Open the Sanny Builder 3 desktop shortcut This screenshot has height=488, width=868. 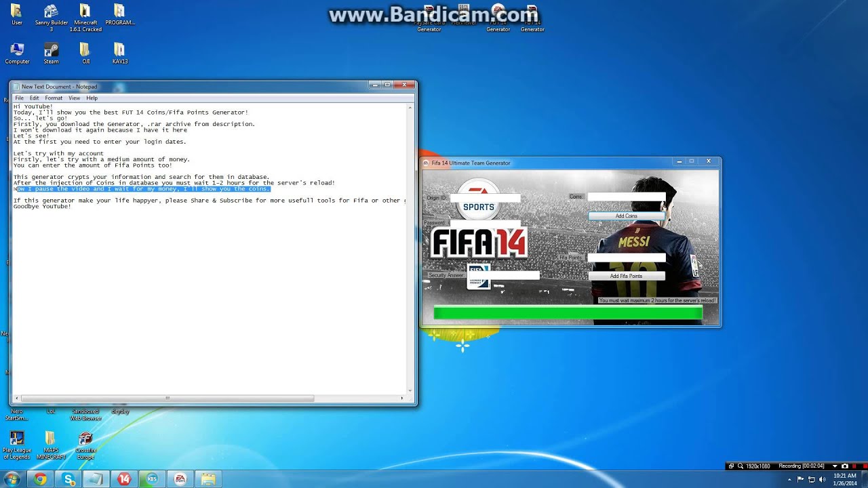[51, 18]
